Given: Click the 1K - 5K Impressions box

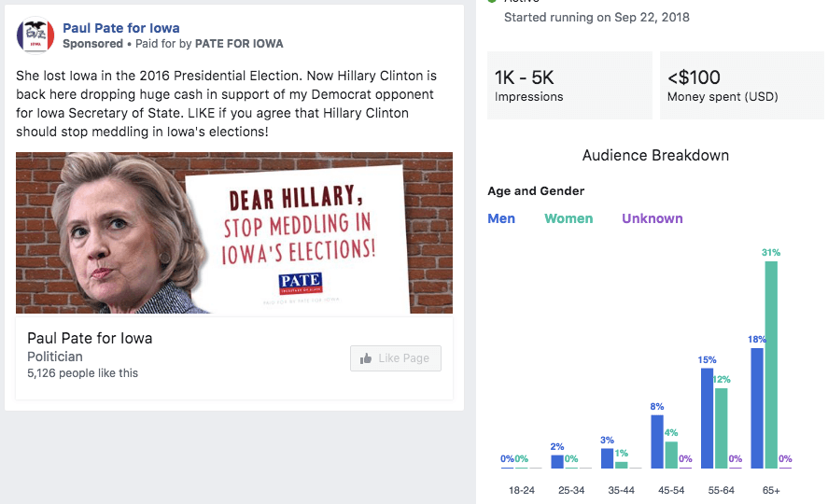Looking at the screenshot, I should [569, 85].
